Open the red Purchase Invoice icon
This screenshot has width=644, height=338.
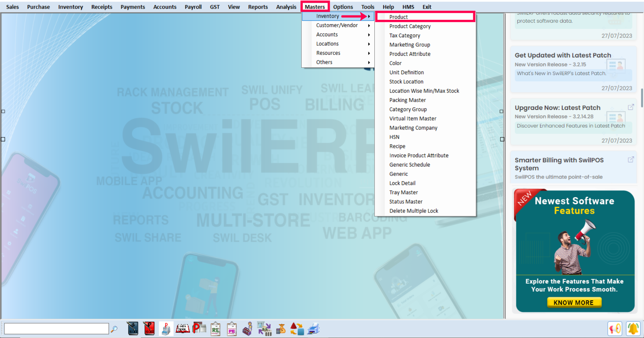pyautogui.click(x=149, y=329)
